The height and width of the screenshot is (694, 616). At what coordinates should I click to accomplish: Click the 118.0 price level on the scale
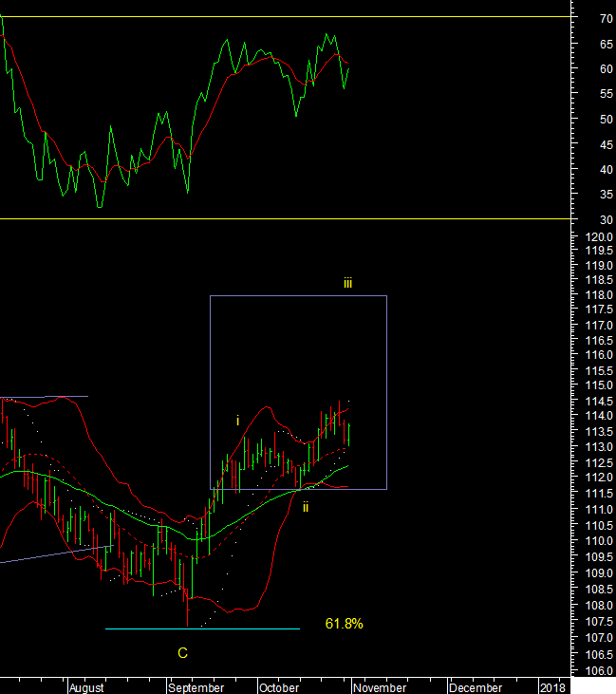click(x=599, y=294)
